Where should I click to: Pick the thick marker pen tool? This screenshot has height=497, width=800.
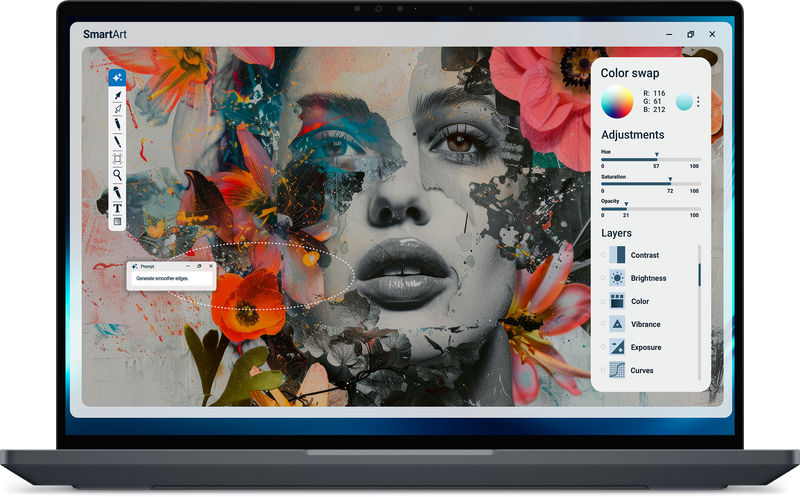[x=118, y=124]
